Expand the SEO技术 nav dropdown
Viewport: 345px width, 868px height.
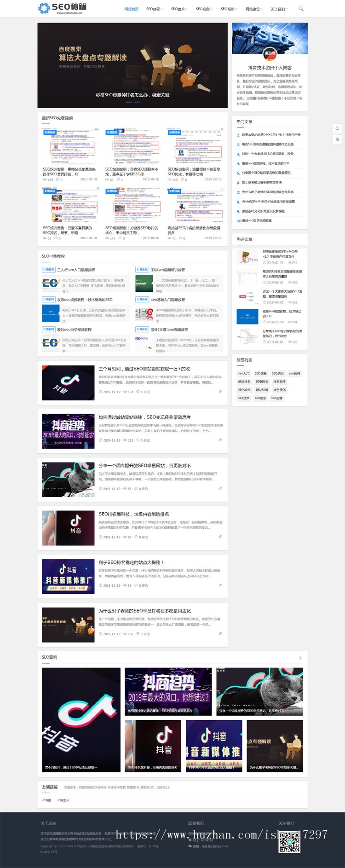click(179, 9)
